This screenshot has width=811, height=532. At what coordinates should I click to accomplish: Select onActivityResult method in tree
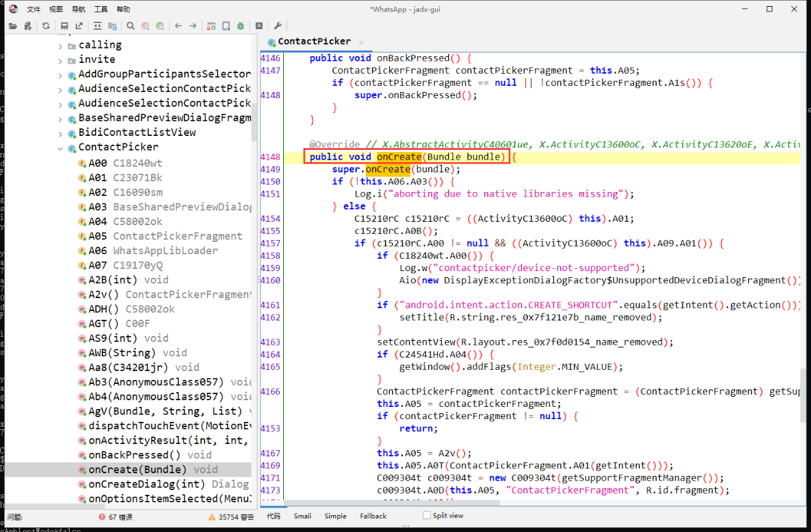(164, 441)
